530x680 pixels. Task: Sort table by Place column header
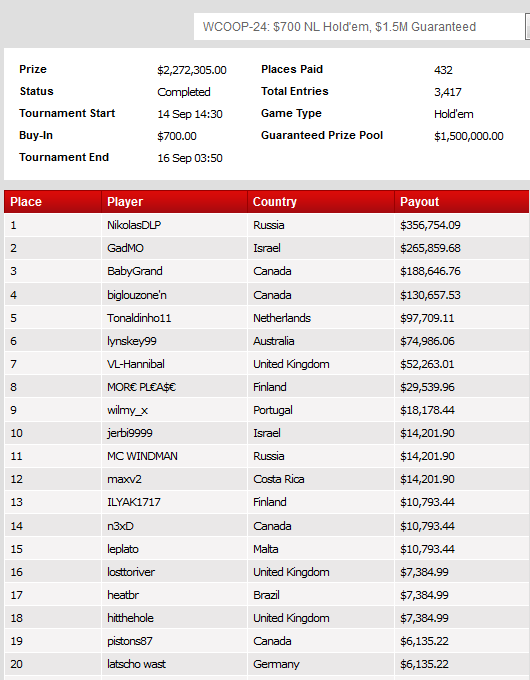(53, 202)
